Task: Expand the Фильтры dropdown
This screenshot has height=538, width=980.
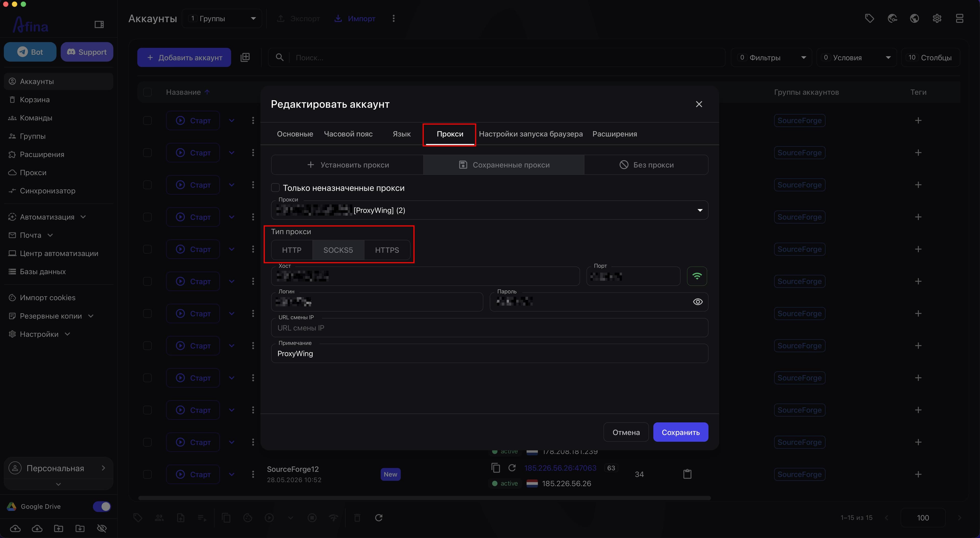Action: click(x=771, y=57)
